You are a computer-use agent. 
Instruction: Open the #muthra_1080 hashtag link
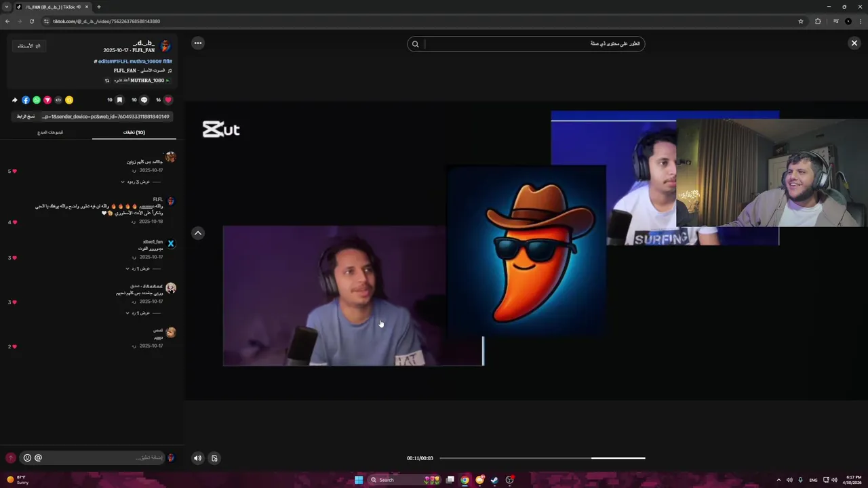(x=146, y=61)
